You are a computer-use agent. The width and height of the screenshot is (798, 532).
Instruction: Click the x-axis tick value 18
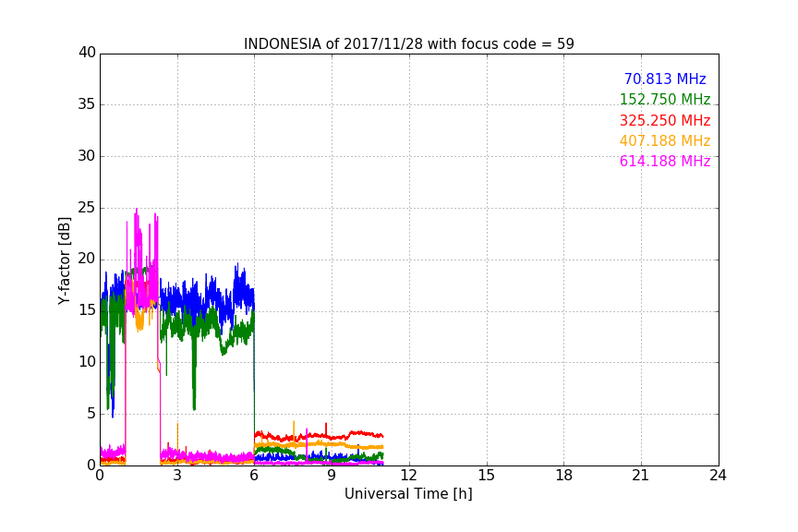[x=564, y=476]
